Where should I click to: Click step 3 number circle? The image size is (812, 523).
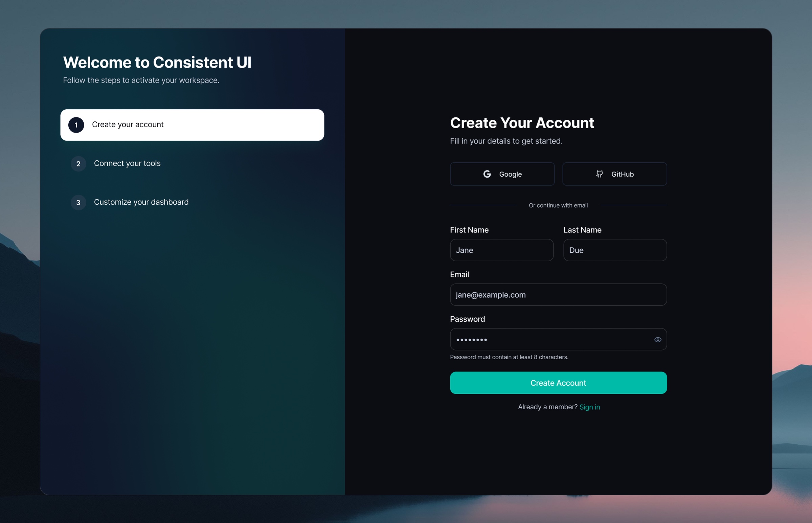(78, 202)
